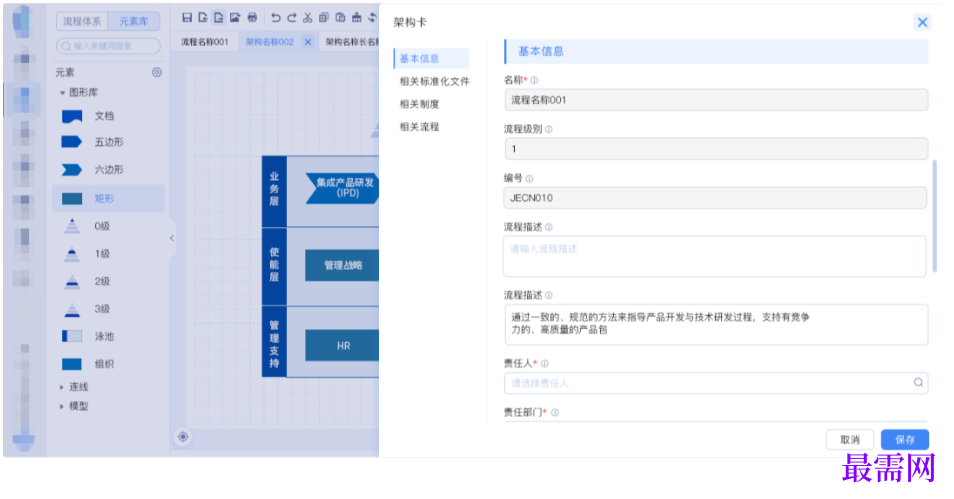Click the locate target icon below the canvas
This screenshot has width=954, height=499.
tap(183, 436)
